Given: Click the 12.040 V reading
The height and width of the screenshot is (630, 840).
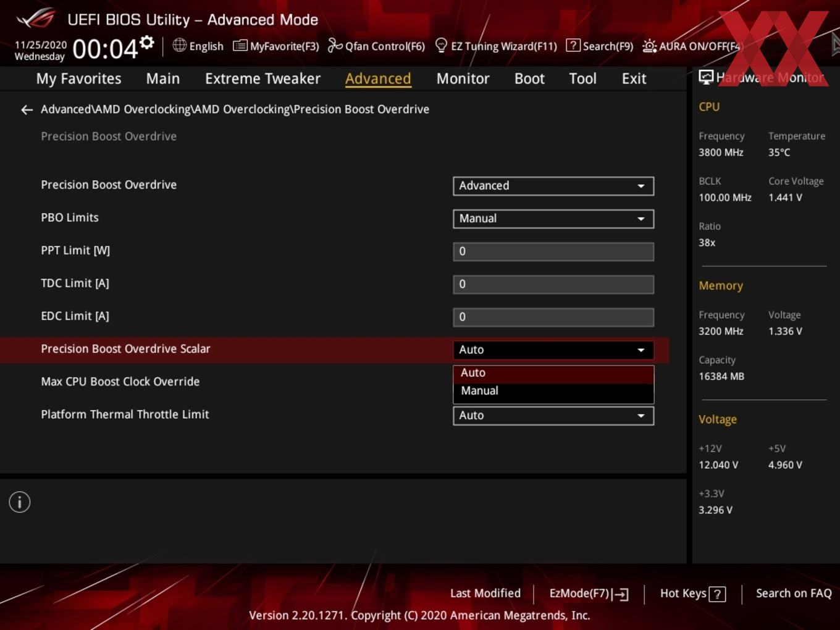Looking at the screenshot, I should pyautogui.click(x=718, y=465).
